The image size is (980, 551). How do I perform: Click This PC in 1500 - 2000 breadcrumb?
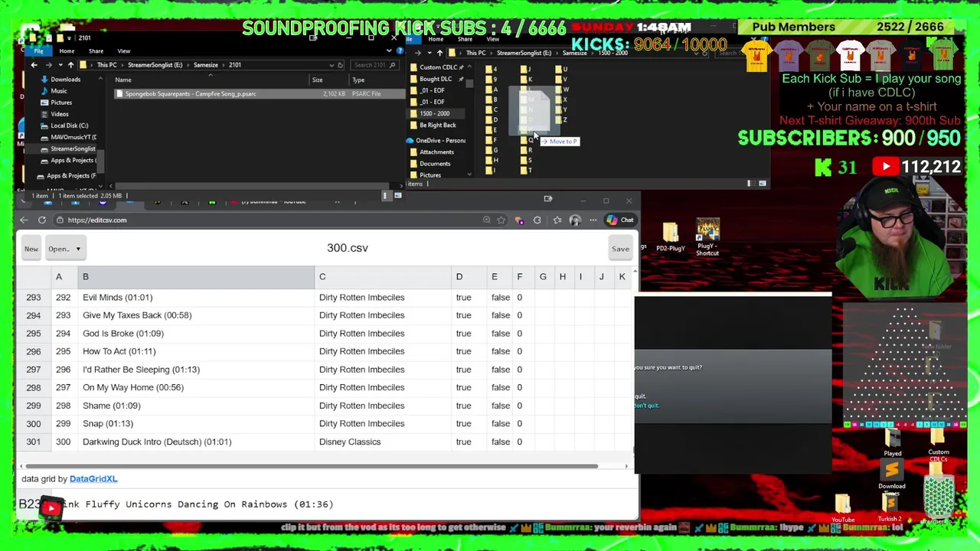(475, 53)
